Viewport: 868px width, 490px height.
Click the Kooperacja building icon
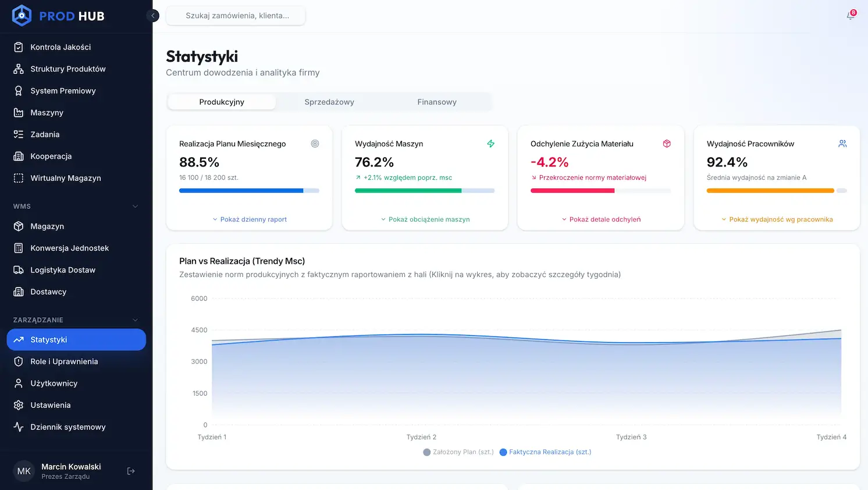point(19,156)
